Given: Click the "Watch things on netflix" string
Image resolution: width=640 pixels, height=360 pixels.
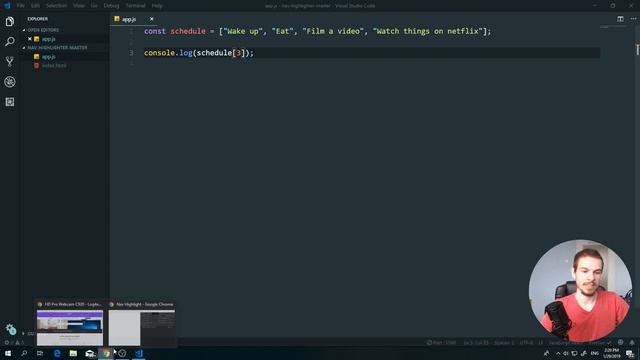Looking at the screenshot, I should (427, 31).
